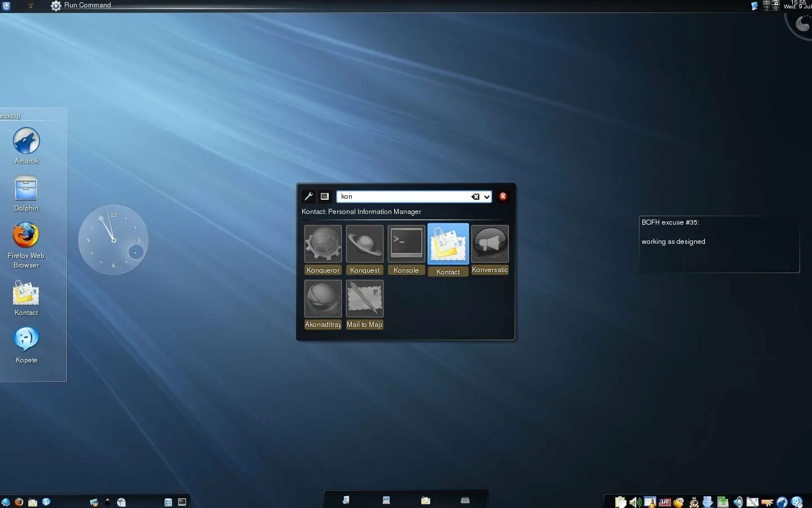Switch to virtual desktop 3 in pager
The width and height of the screenshot is (812, 508).
(766, 8)
